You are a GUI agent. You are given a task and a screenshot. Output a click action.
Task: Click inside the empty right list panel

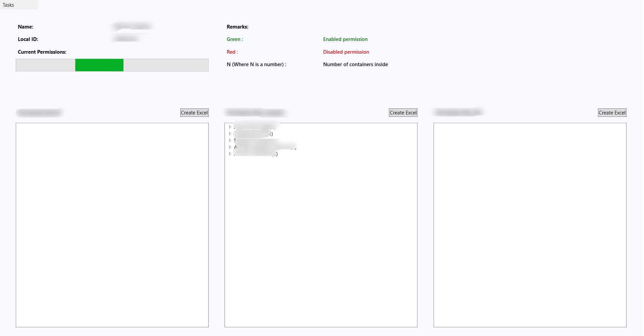(x=530, y=225)
